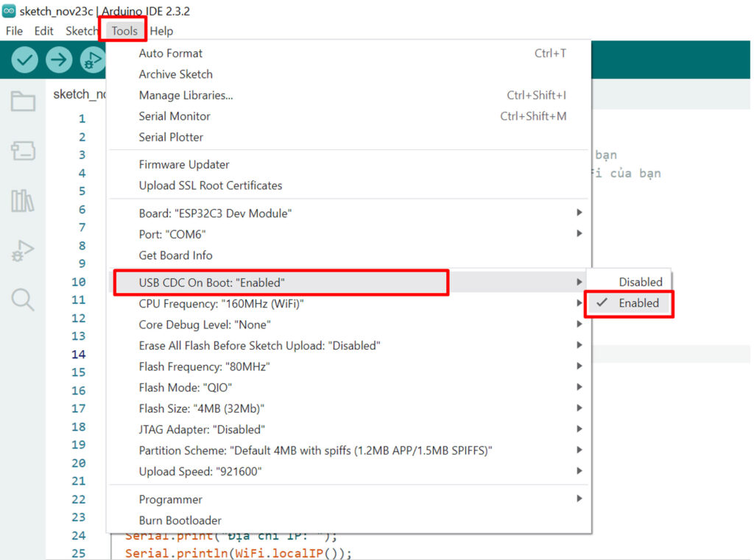The image size is (754, 560).
Task: Click Manage Libraries entry
Action: click(x=186, y=95)
